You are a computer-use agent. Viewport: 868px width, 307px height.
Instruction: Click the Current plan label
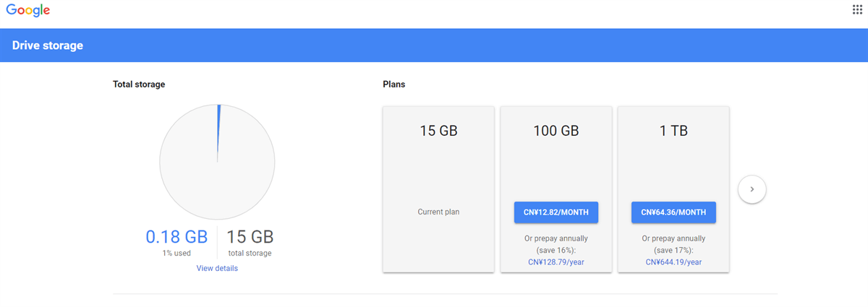(x=438, y=212)
